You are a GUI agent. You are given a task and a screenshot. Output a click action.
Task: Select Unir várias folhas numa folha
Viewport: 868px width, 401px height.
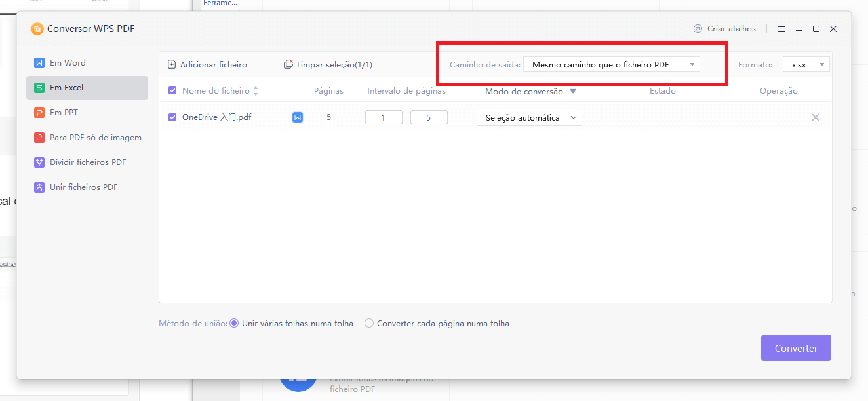(292, 323)
